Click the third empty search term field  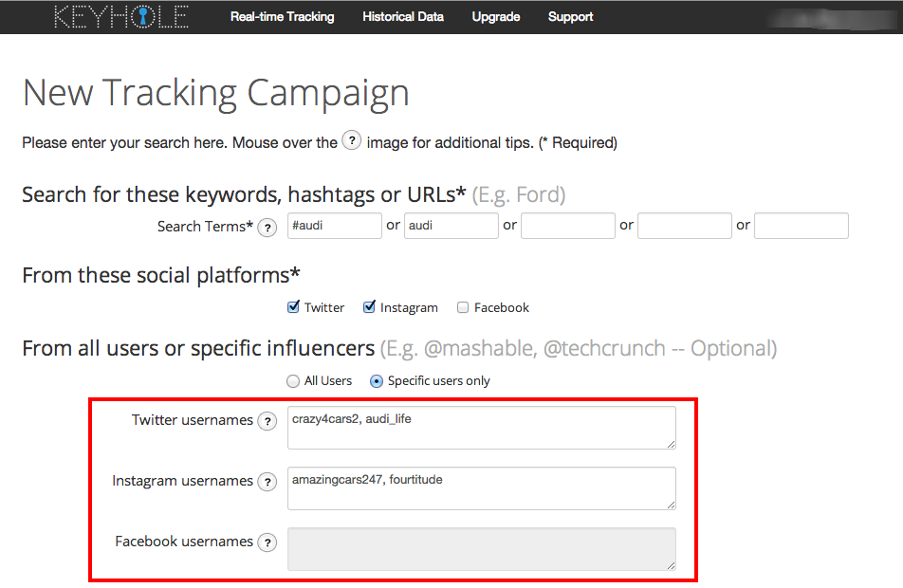[568, 226]
